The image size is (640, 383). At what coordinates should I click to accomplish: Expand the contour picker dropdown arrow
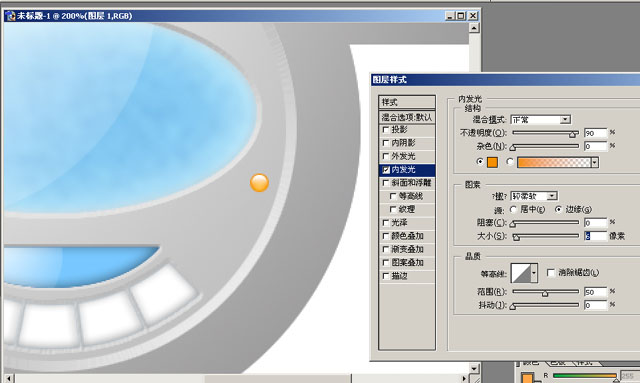(x=534, y=273)
